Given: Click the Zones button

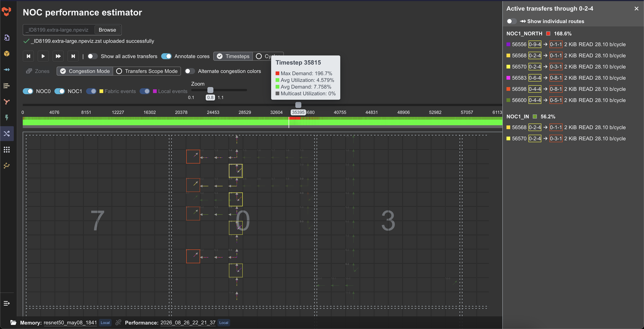Looking at the screenshot, I should coord(38,71).
